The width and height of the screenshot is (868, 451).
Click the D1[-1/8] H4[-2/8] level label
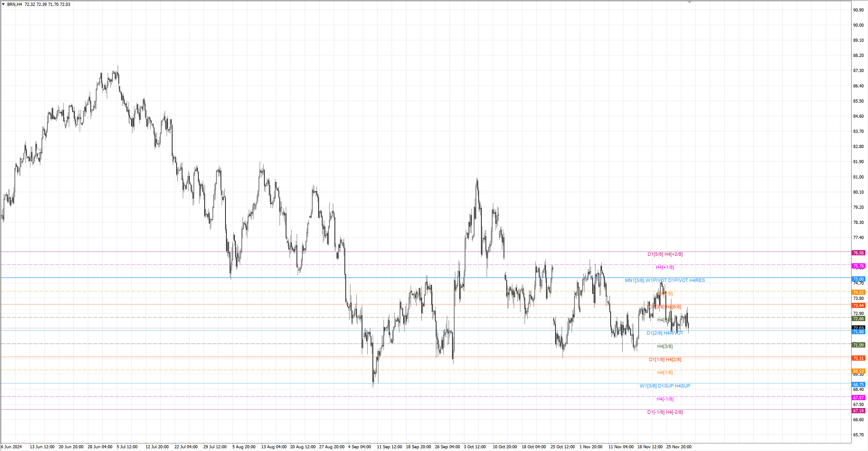pos(665,412)
